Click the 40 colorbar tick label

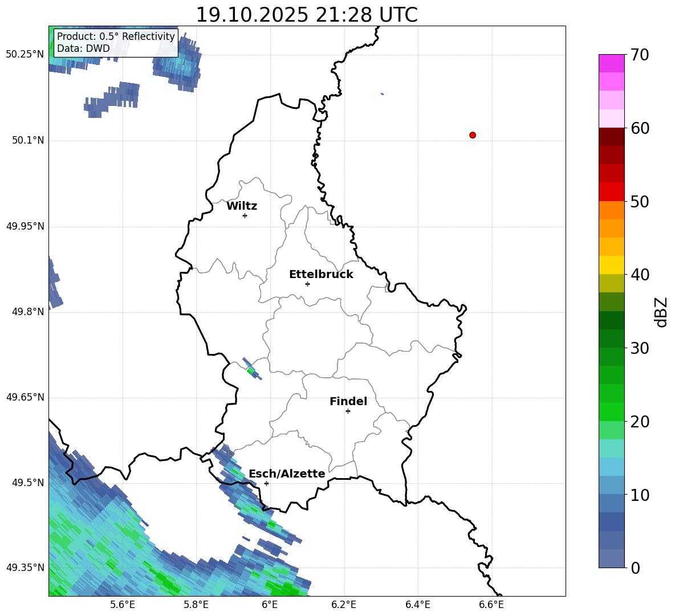coord(640,275)
